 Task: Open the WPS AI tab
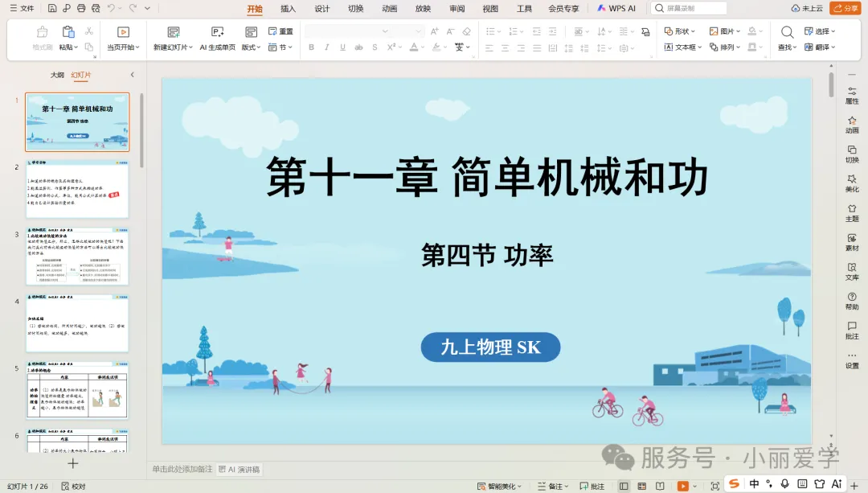coord(616,8)
